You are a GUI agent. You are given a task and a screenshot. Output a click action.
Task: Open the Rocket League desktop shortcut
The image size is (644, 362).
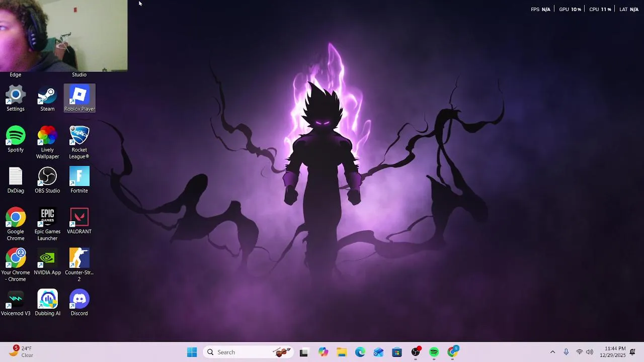coord(79,143)
